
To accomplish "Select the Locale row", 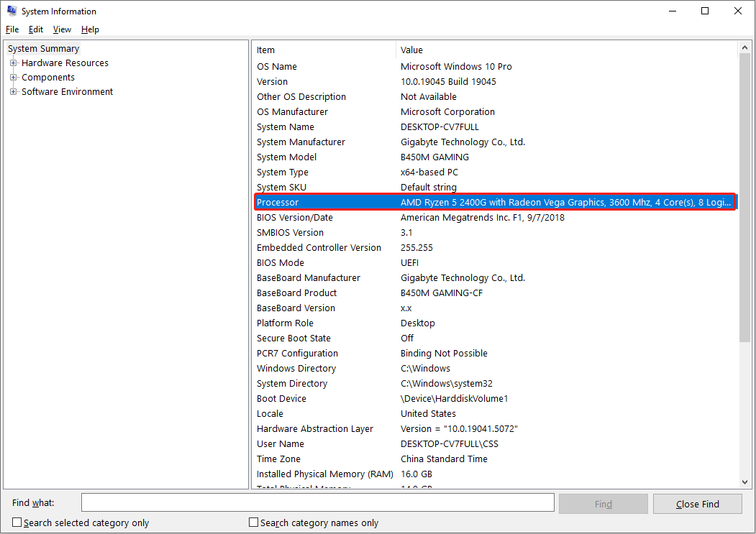I will pos(495,413).
